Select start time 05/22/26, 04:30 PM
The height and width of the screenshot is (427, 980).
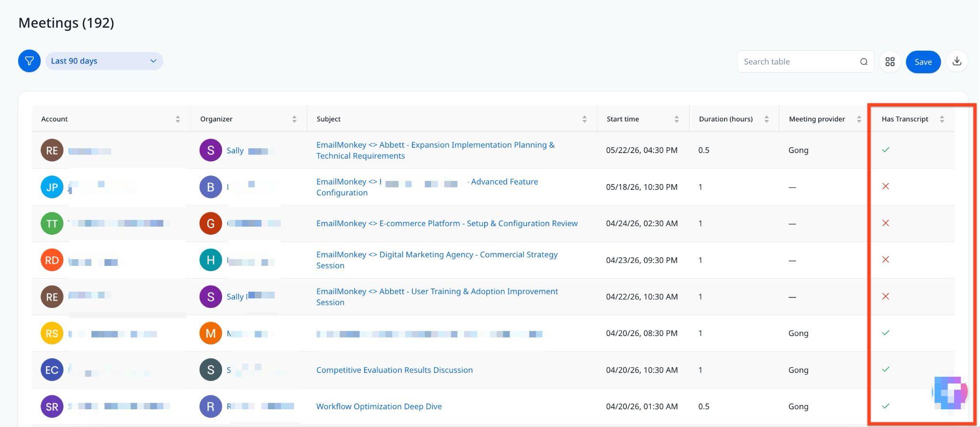click(642, 150)
